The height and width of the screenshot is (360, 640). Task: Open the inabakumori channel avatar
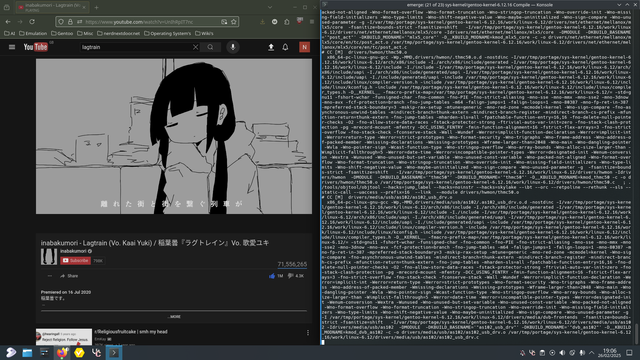tap(49, 257)
